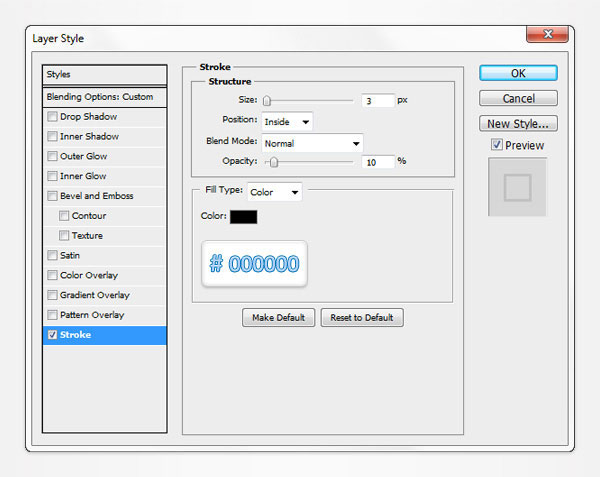Enable the Drop Shadow checkbox
The image size is (600, 477).
pyautogui.click(x=52, y=116)
